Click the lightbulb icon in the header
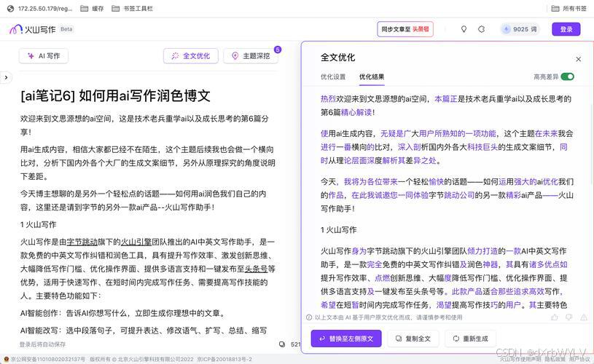 point(464,29)
